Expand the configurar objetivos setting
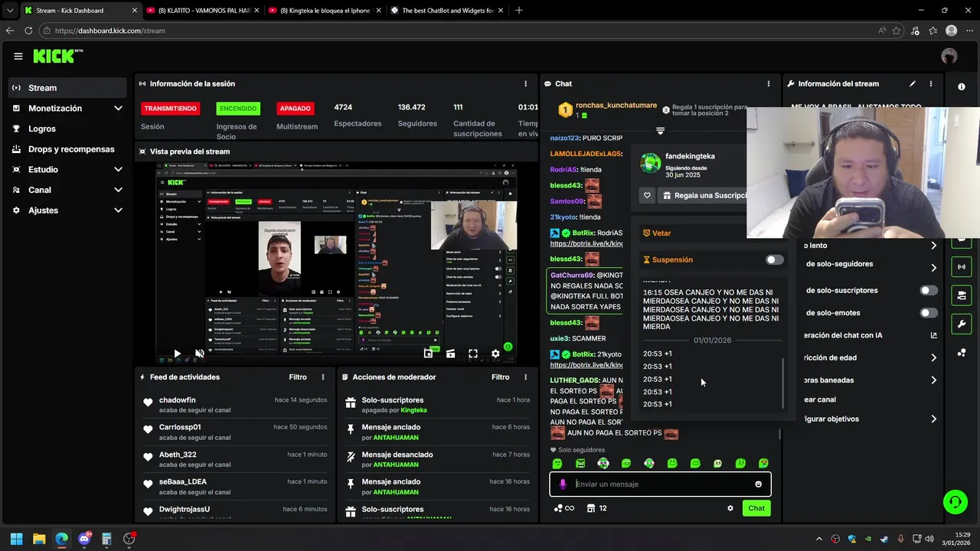 [933, 419]
